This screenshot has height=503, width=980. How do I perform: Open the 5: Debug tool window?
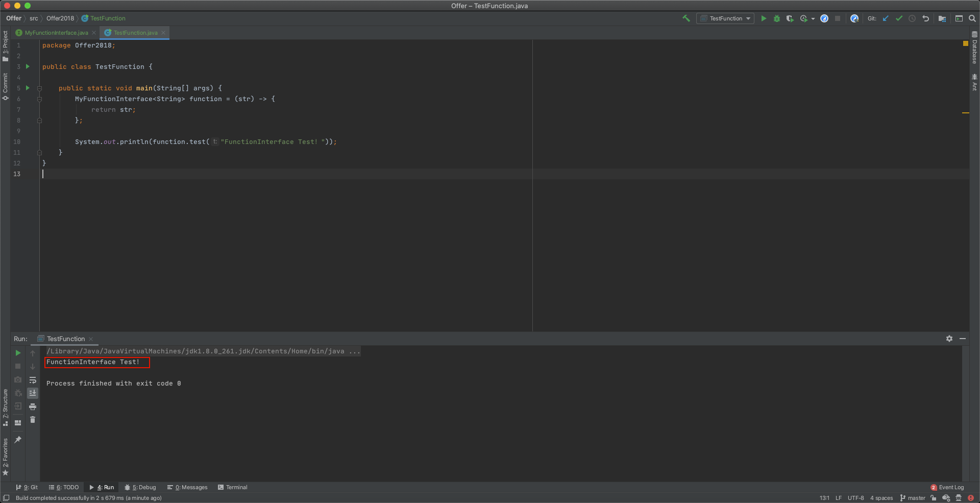click(140, 487)
